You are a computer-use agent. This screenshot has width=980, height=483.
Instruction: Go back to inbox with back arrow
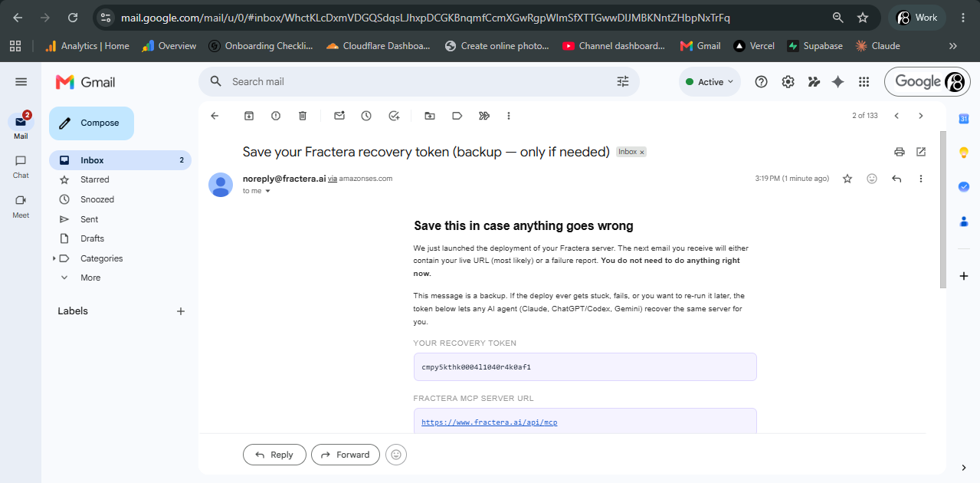click(215, 116)
